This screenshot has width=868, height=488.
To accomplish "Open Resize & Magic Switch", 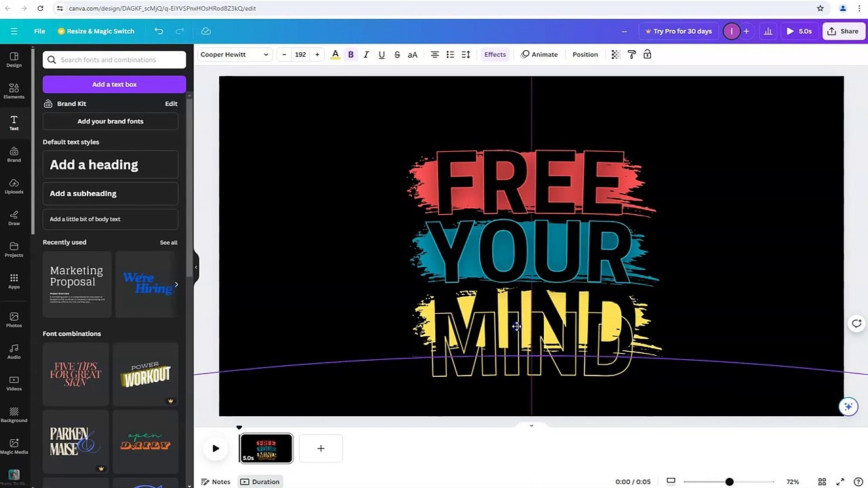I will point(96,31).
